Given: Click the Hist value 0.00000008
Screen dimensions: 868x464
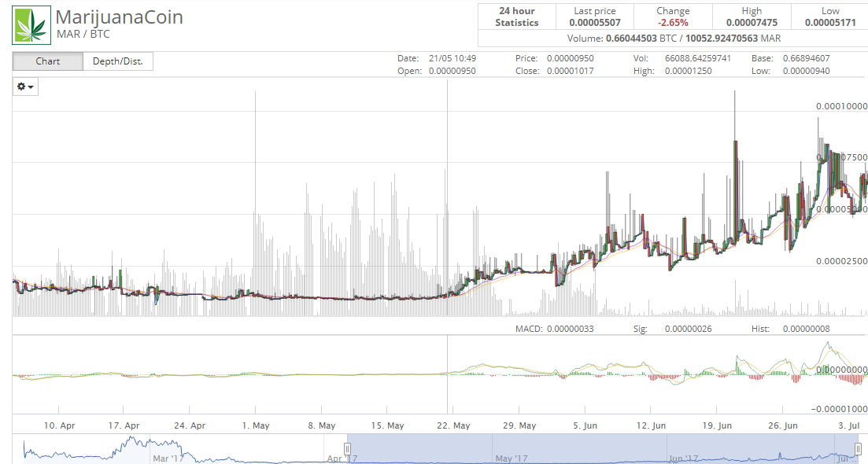Looking at the screenshot, I should [807, 329].
